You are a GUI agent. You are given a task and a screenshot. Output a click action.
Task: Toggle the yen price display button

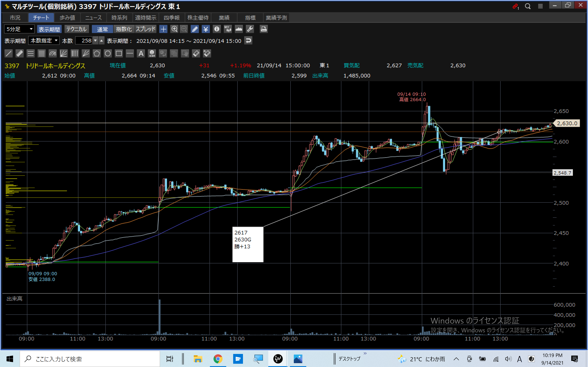(x=206, y=29)
